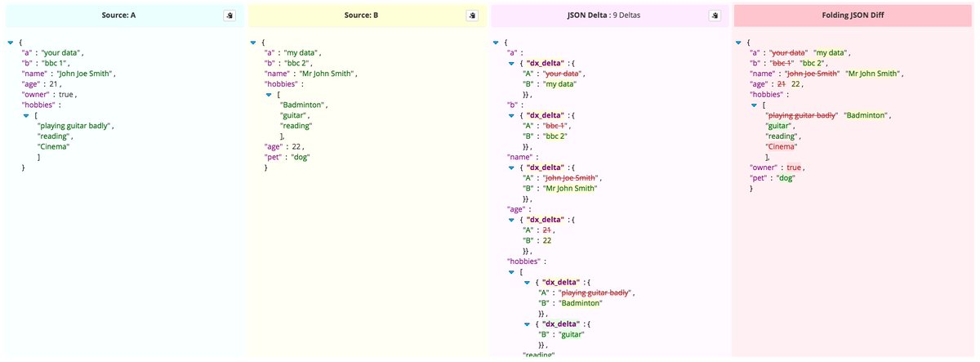Click "bbc 2" B value in JSON Delta
The height and width of the screenshot is (362, 980).
[x=557, y=136]
